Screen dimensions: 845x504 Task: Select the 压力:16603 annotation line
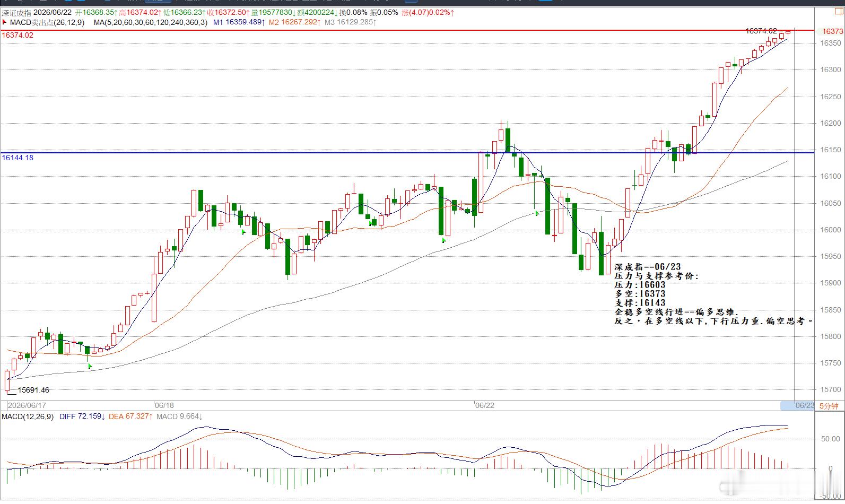pos(640,285)
